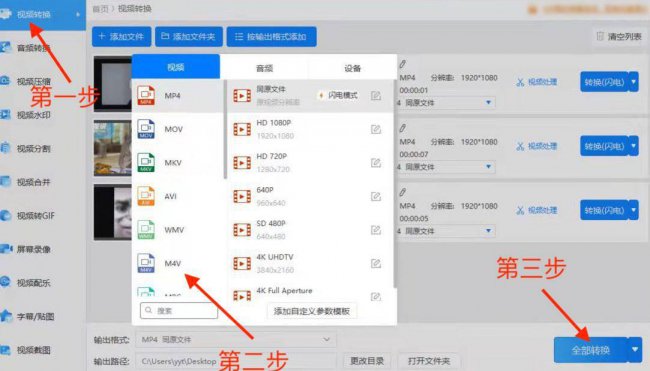Switch to the 视频 format tab
Image resolution: width=650 pixels, height=371 pixels.
pos(176,67)
